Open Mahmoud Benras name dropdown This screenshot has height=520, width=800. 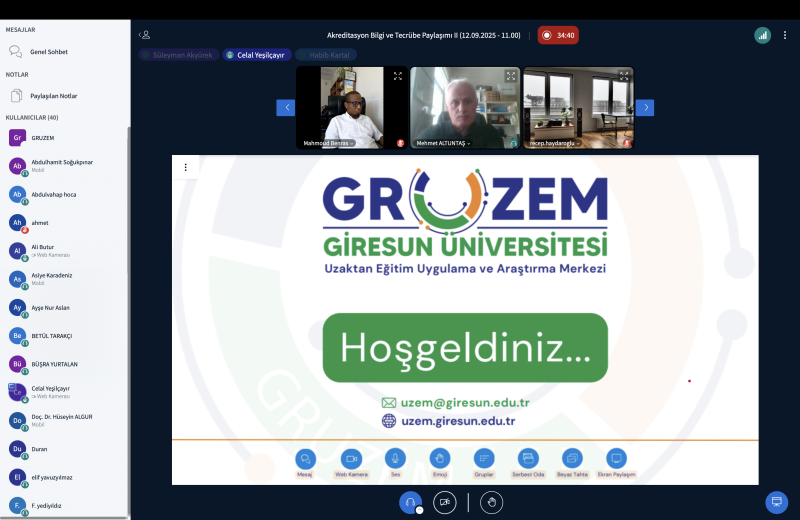[329, 143]
